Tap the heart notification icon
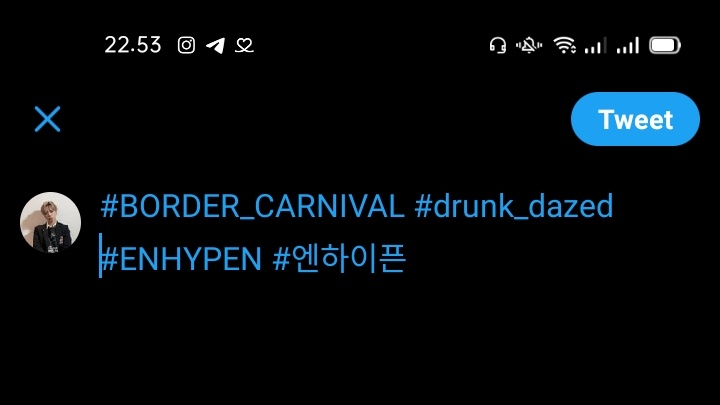 point(244,45)
